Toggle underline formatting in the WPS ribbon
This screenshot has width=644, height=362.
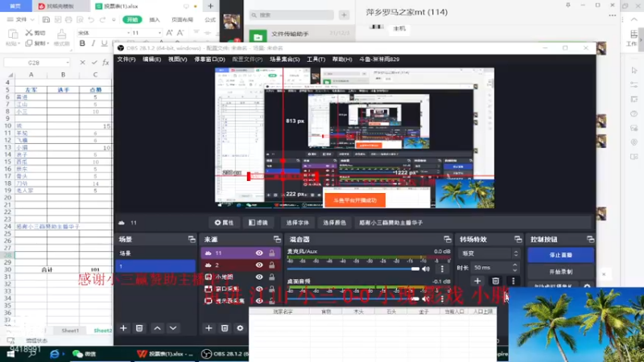105,43
